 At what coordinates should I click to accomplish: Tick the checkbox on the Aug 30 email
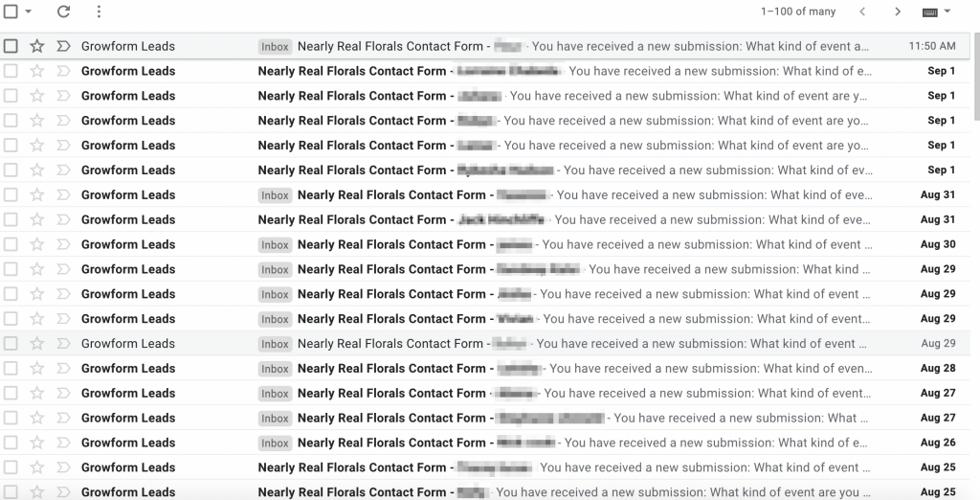tap(11, 244)
